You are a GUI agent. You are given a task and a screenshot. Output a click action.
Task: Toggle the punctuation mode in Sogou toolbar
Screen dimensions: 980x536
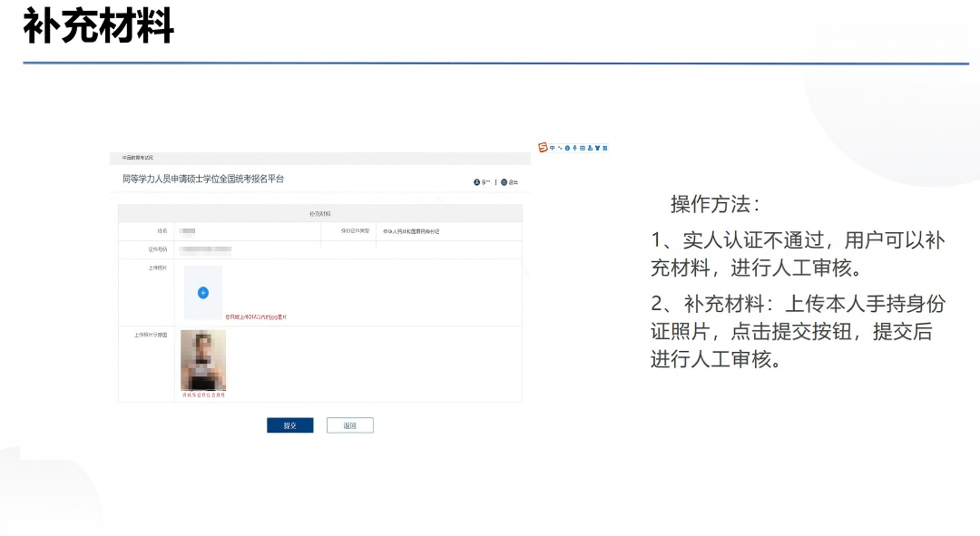click(560, 147)
